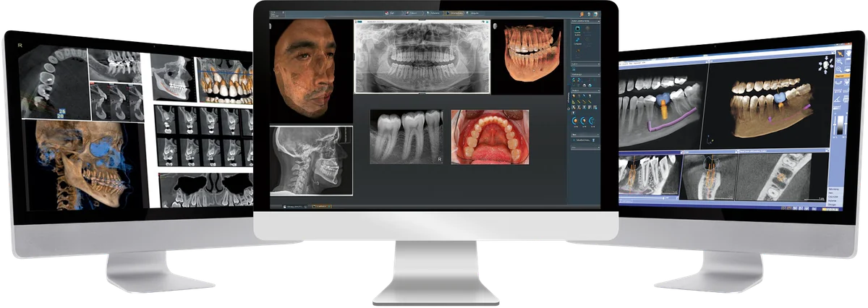
Task: Open the 3D face rendering in center monitor
Action: 311,70
